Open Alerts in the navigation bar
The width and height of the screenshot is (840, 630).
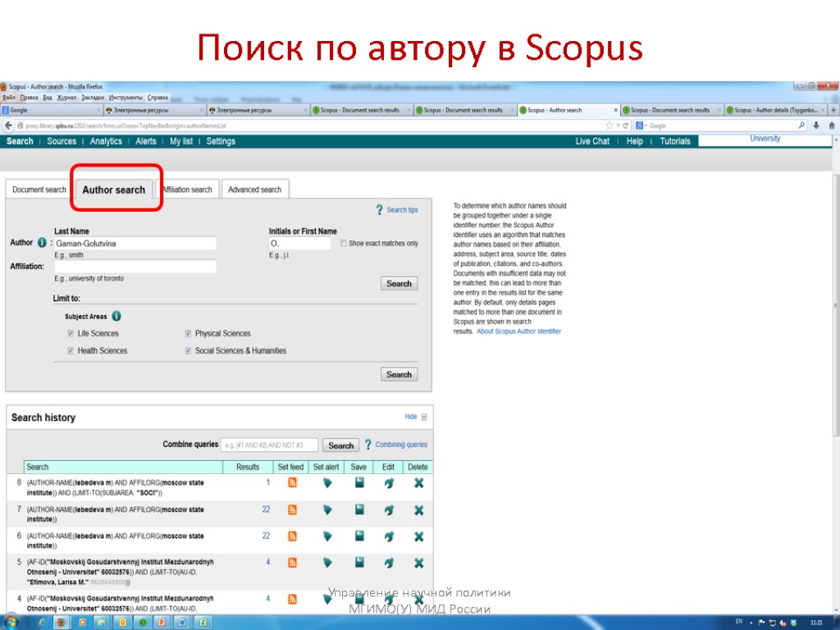[x=146, y=141]
